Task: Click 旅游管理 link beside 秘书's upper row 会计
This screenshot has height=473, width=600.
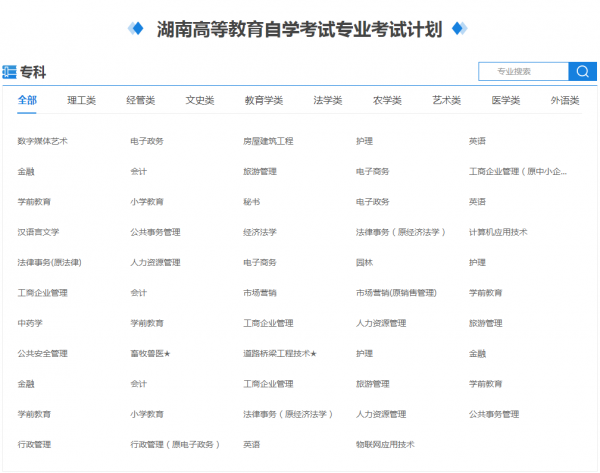Action: (x=260, y=171)
